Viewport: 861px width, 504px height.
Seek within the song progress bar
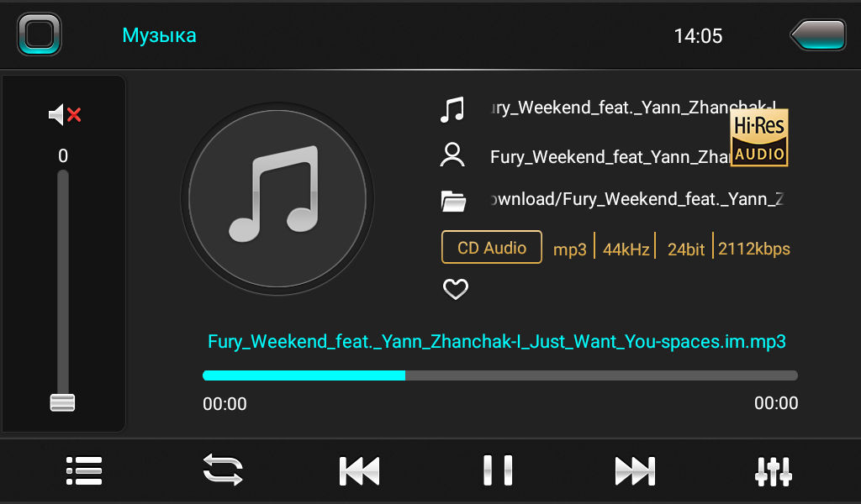pyautogui.click(x=499, y=375)
